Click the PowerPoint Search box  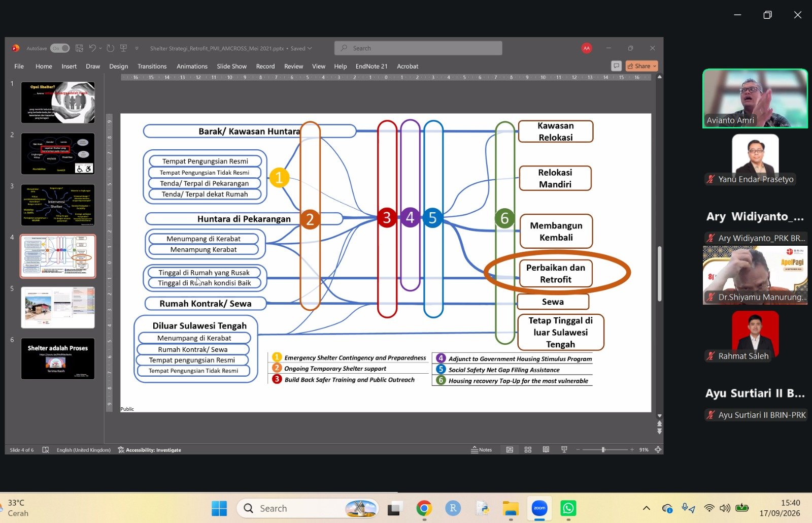418,48
